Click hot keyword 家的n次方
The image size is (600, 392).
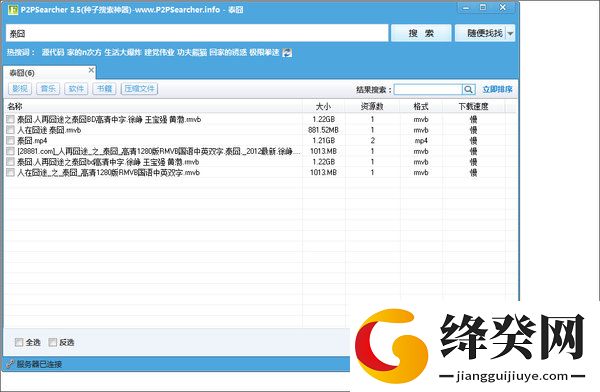[x=84, y=52]
